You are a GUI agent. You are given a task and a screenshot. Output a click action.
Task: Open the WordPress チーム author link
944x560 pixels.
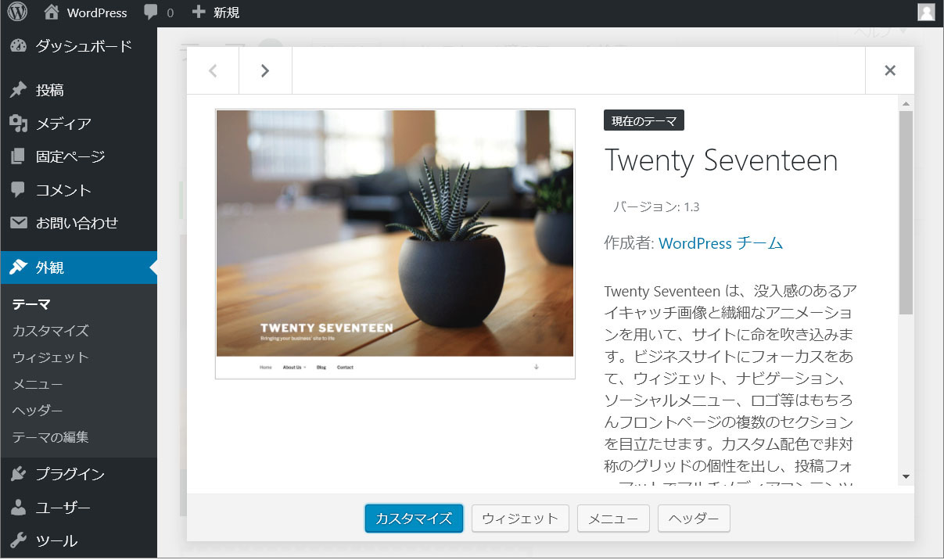[x=721, y=243]
